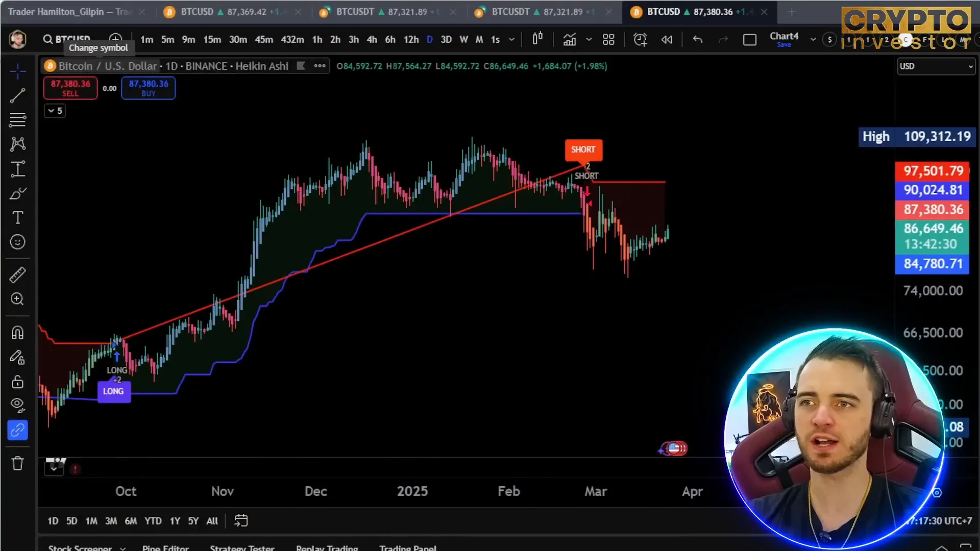Set the date range to YTD
The width and height of the screenshot is (980, 551).
tap(153, 521)
